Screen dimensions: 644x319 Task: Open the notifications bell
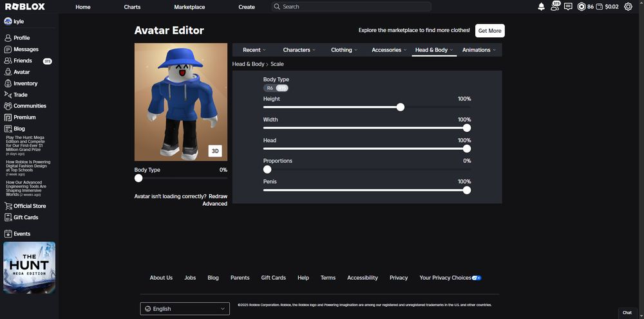(542, 6)
